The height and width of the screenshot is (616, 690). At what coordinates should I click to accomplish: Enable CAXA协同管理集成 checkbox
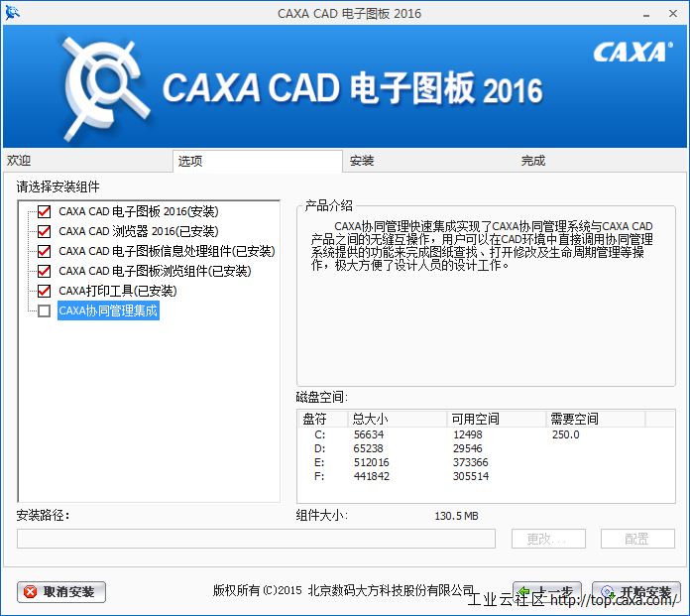[44, 310]
